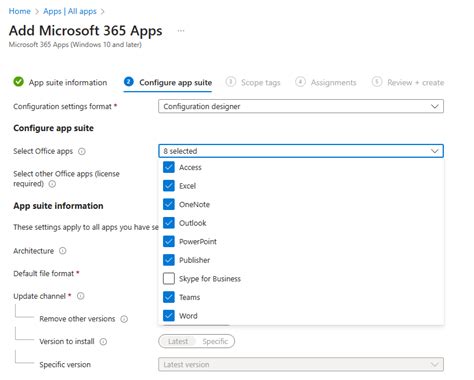This screenshot has height=380, width=474.
Task: Click the chevron arrow on the 8 selected box
Action: 435,151
